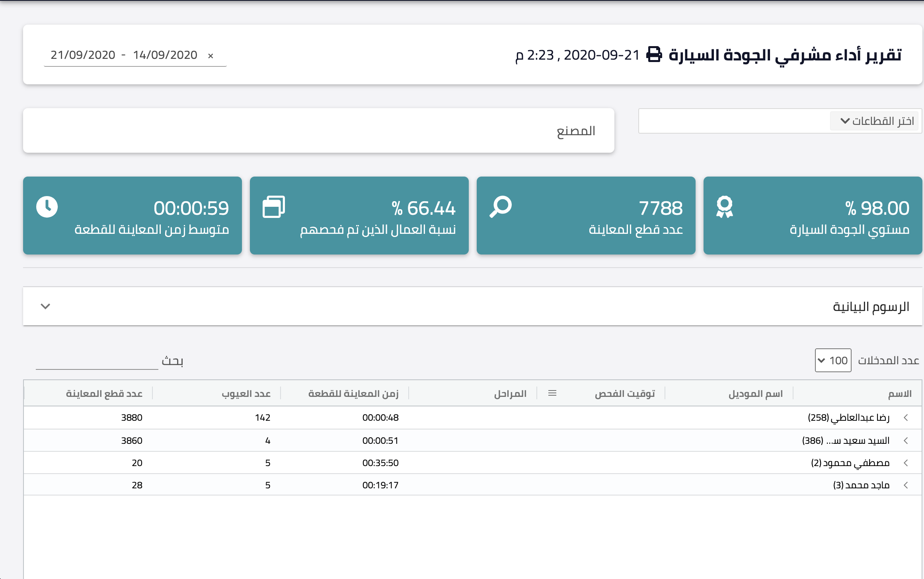Sort by زمن المعاينة للقطعة column header
Image resolution: width=924 pixels, height=579 pixels.
click(x=353, y=394)
